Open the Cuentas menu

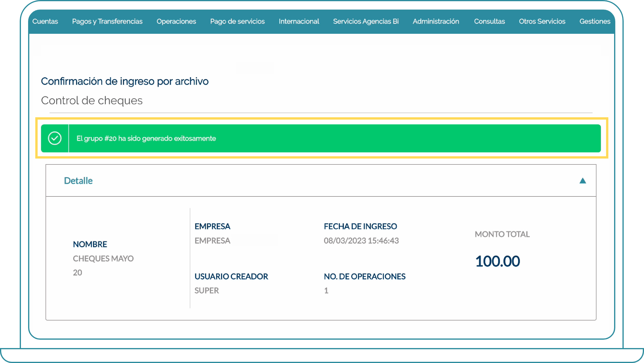coord(45,21)
